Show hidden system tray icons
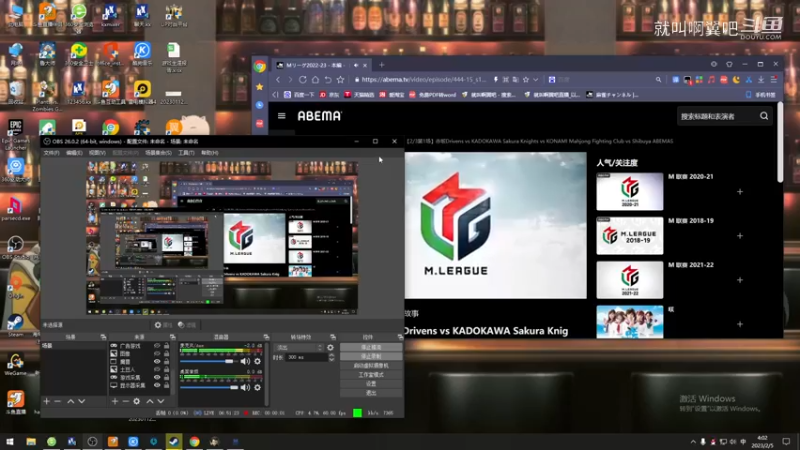This screenshot has width=800, height=450. pos(693,442)
